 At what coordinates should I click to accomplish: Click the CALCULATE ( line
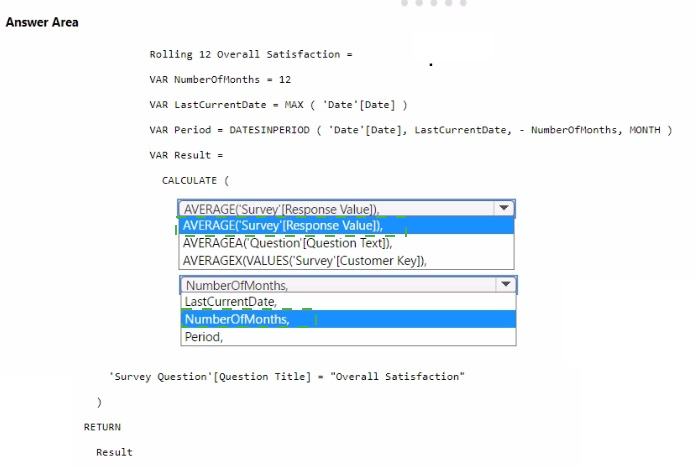point(196,180)
